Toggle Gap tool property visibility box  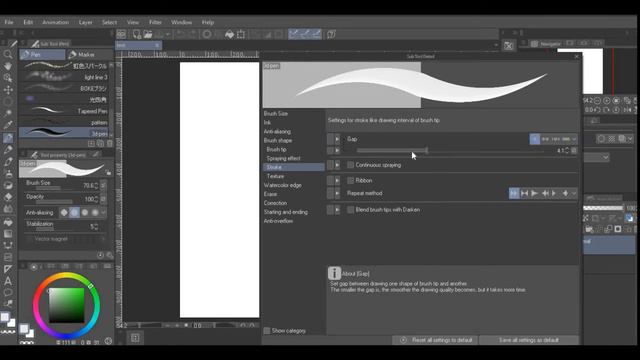[x=330, y=139]
